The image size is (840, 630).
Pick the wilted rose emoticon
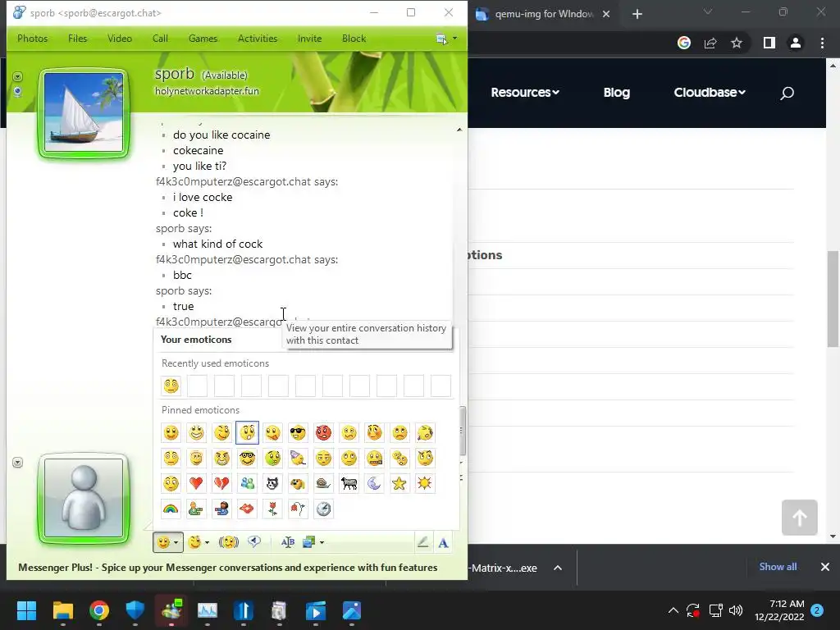298,509
